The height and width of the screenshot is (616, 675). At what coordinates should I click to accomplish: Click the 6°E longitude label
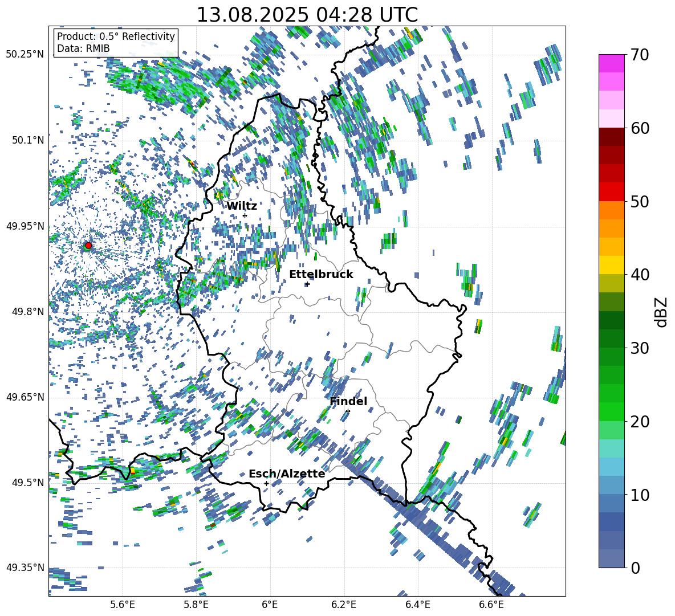270,605
